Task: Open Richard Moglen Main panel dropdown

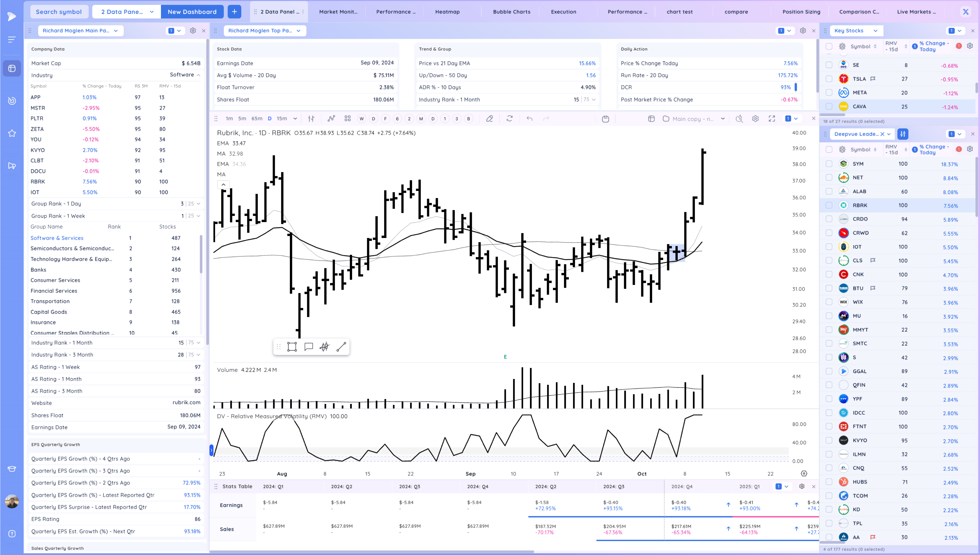Action: tap(116, 30)
